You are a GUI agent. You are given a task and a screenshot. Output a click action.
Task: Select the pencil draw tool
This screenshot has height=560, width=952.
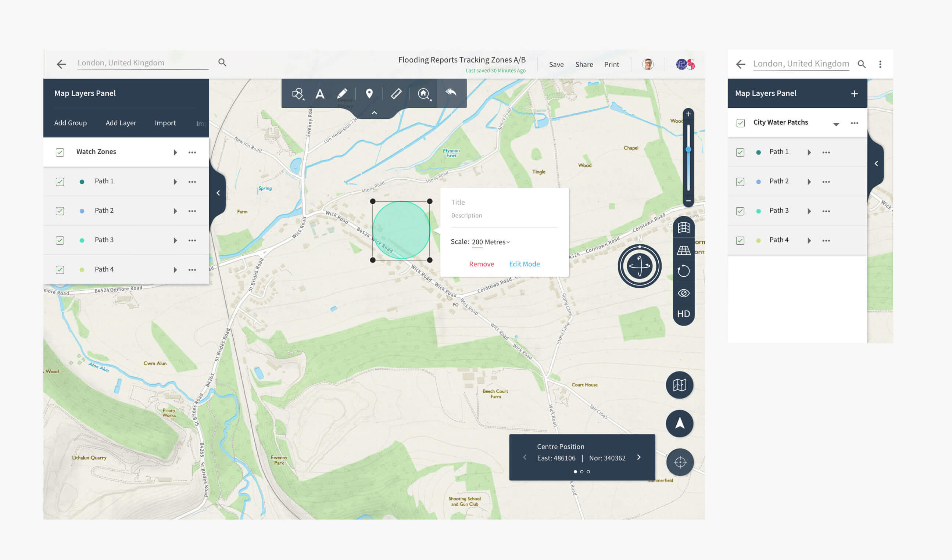click(342, 94)
